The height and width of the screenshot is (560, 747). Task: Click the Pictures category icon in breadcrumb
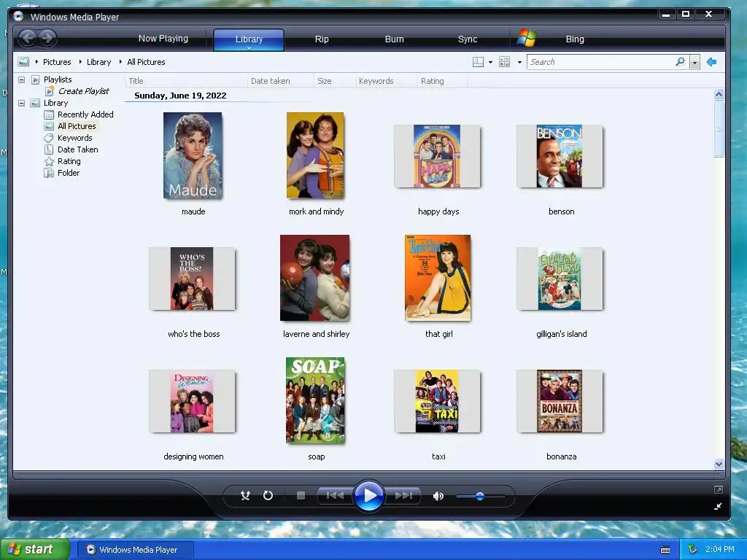pyautogui.click(x=23, y=62)
